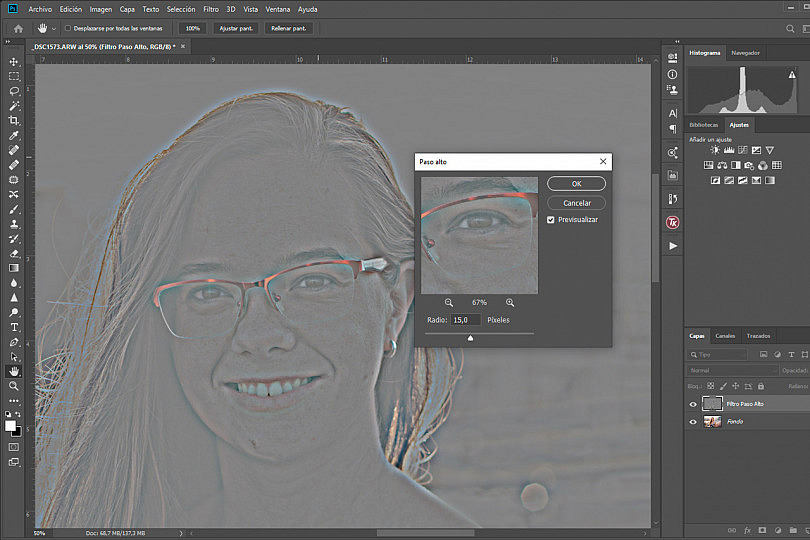The image size is (810, 540).
Task: Click the Home icon in options bar
Action: point(19,28)
